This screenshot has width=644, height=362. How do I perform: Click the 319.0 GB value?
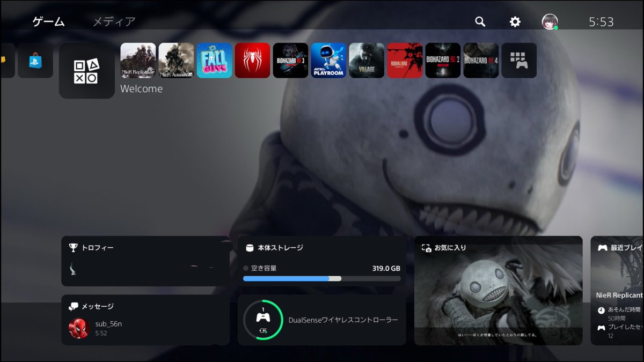pyautogui.click(x=386, y=268)
